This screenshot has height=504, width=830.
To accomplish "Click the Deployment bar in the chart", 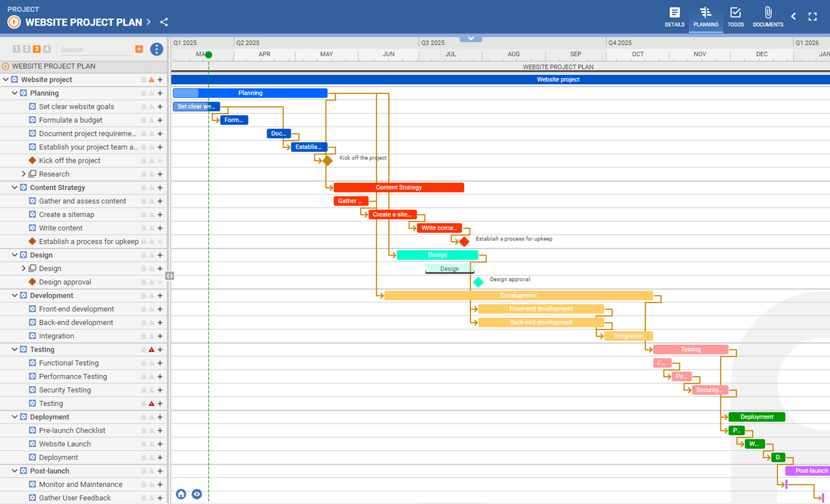I will point(757,417).
